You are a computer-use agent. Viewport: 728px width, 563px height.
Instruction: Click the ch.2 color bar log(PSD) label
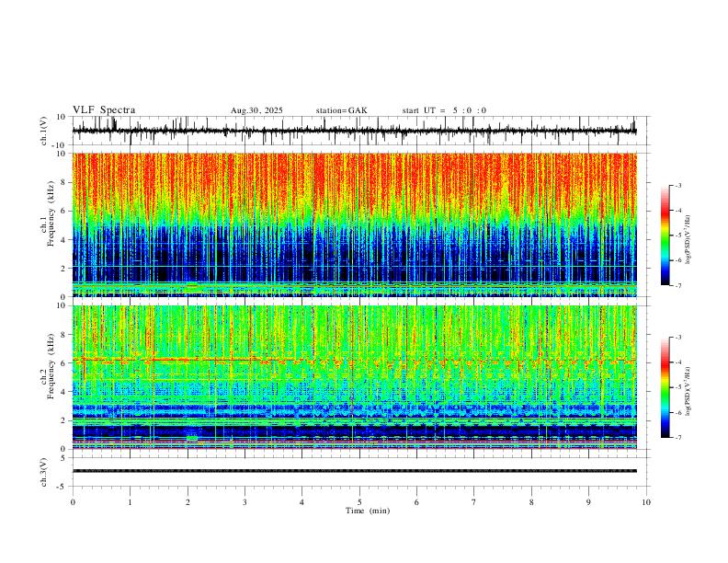[x=688, y=392]
